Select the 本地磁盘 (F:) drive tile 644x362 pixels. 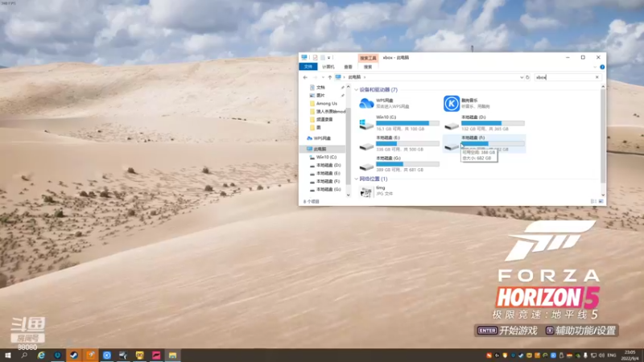pos(485,144)
